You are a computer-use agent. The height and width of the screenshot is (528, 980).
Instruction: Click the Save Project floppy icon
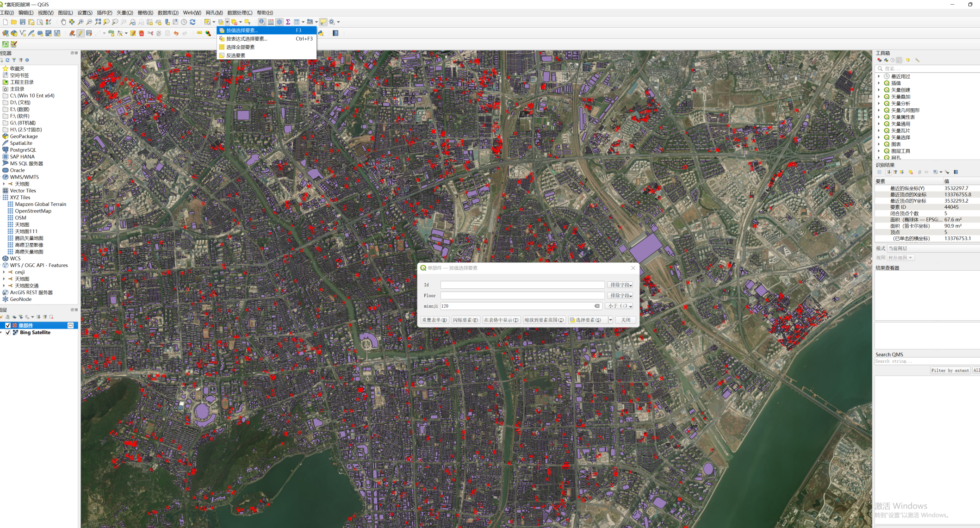(22, 22)
